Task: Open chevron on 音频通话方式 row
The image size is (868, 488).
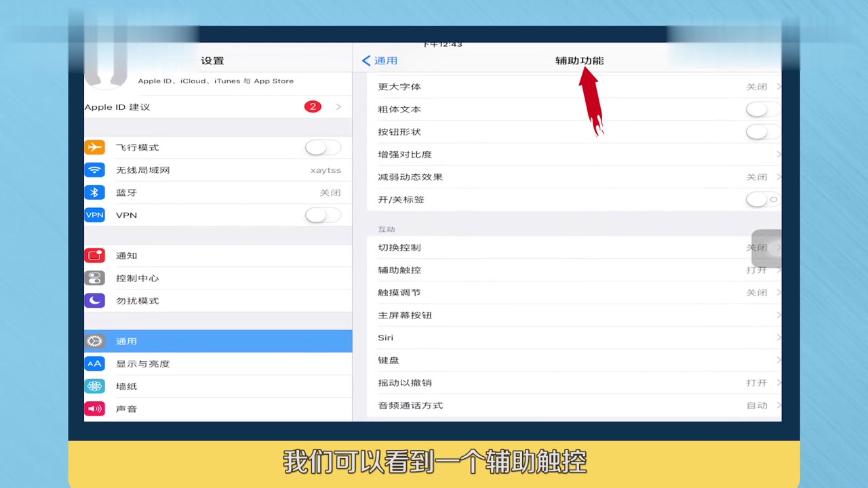Action: pos(778,405)
